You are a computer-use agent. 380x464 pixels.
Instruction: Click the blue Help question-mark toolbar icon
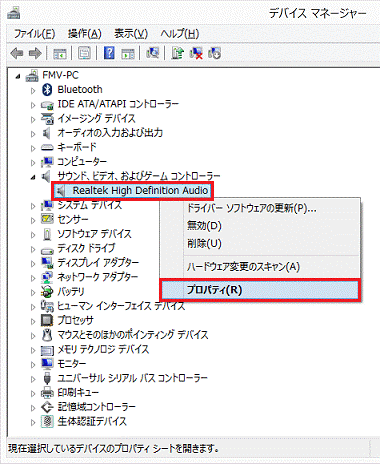(x=109, y=53)
